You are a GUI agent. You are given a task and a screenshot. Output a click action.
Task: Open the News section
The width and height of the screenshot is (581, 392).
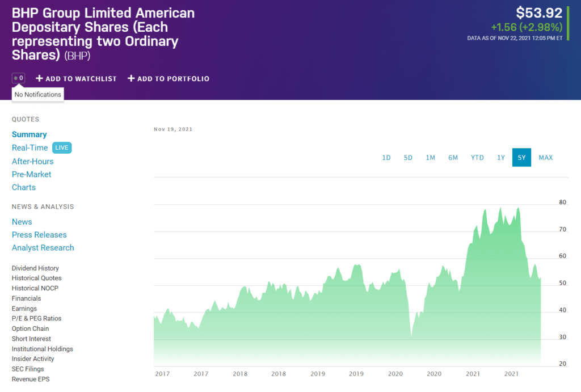pos(22,222)
